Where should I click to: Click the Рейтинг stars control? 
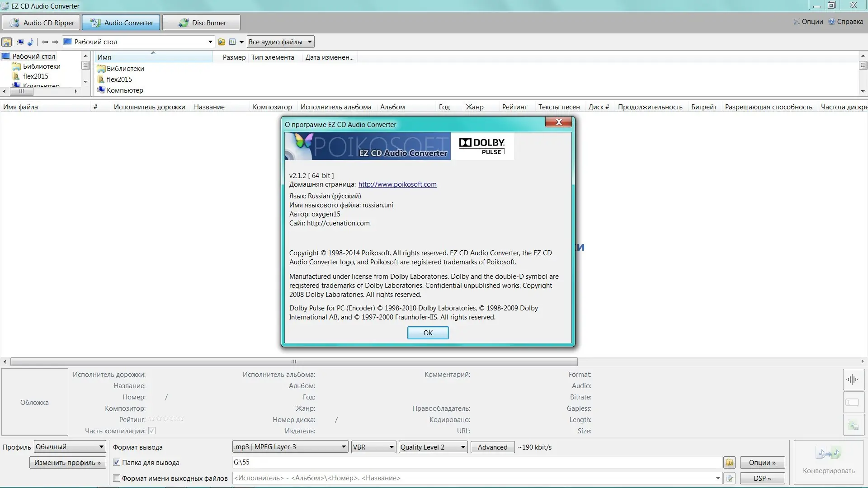click(166, 419)
